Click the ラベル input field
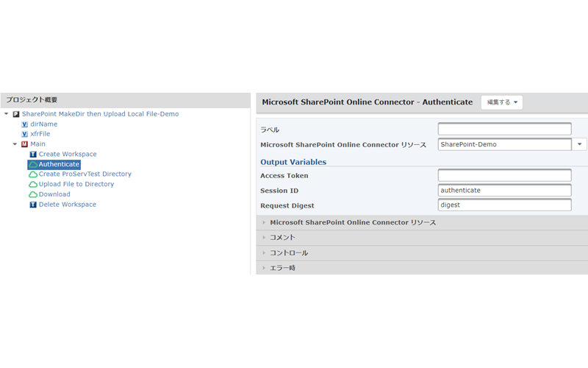Screen dimensions: 588x368 pos(504,129)
